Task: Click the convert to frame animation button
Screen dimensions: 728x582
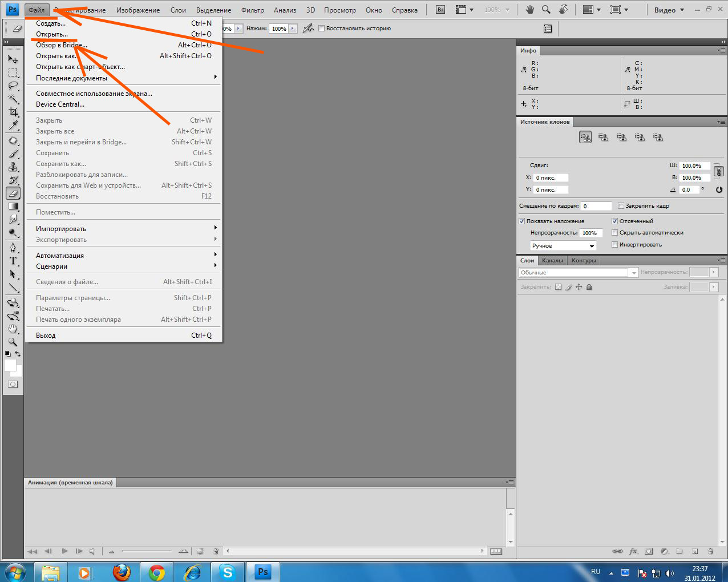Action: pos(496,551)
